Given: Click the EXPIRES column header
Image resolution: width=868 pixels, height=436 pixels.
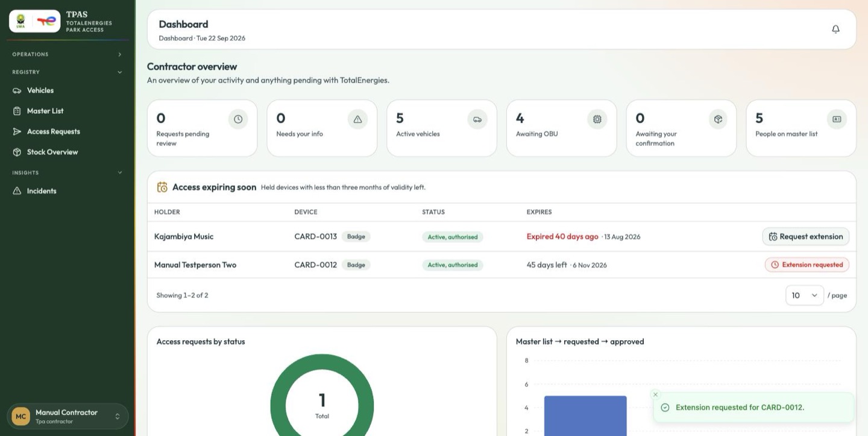Looking at the screenshot, I should (x=539, y=212).
